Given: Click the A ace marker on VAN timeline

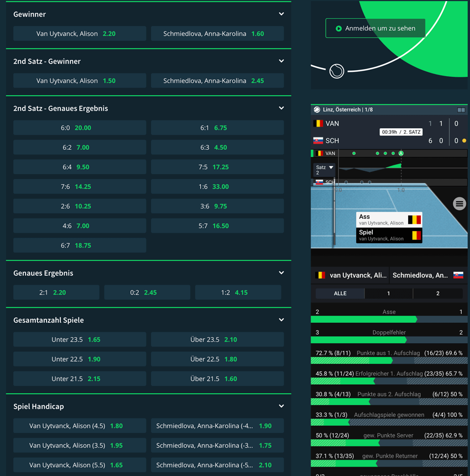Looking at the screenshot, I should pos(401,153).
